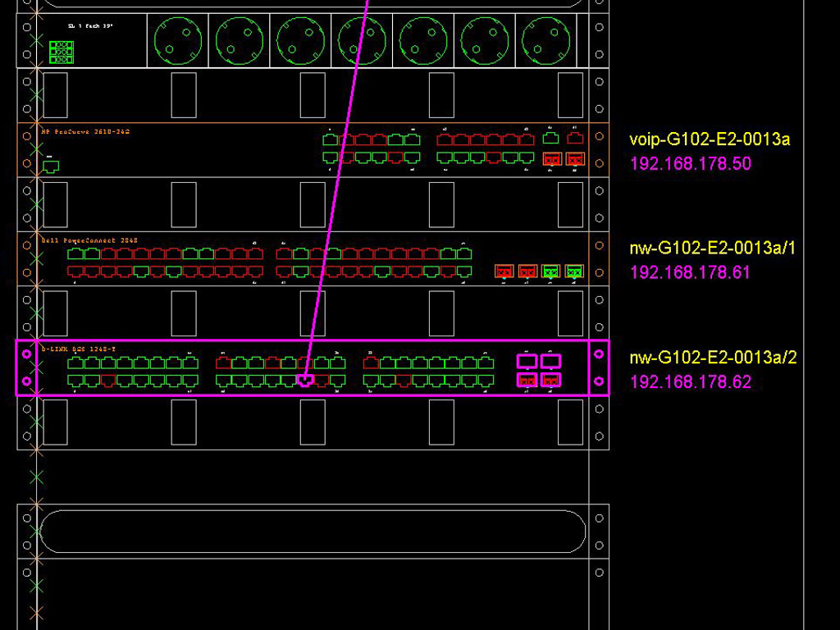Image resolution: width=840 pixels, height=630 pixels.
Task: Click the upper-left magenta mounting hole on D-Link
Action: tap(26, 354)
